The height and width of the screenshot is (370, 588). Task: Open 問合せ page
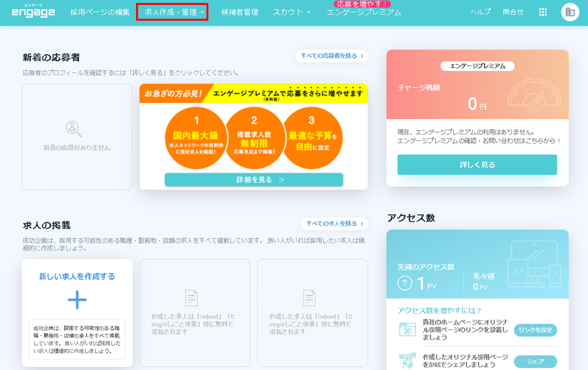pyautogui.click(x=513, y=12)
